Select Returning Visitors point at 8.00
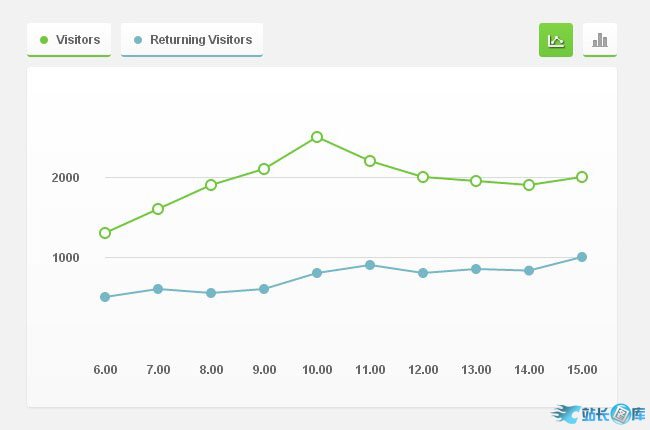Screen dimensions: 650x430 coord(211,293)
